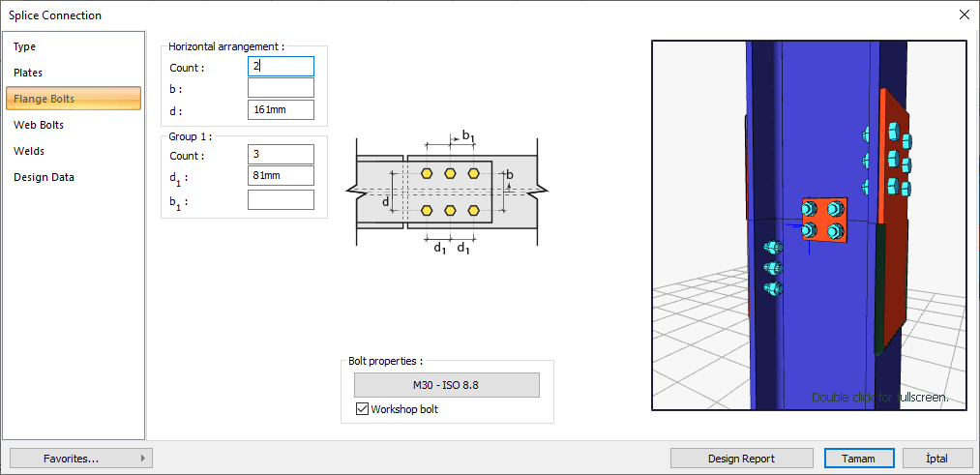Image resolution: width=980 pixels, height=475 pixels.
Task: Open the Type section
Action: [x=25, y=46]
